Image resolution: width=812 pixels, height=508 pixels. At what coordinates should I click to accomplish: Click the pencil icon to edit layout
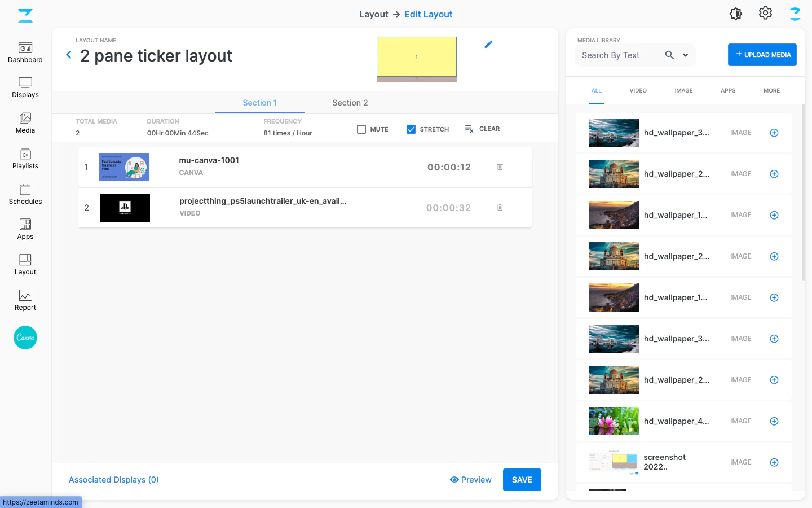tap(488, 44)
